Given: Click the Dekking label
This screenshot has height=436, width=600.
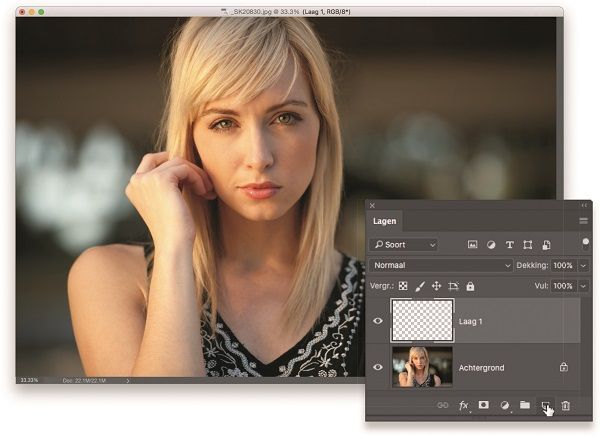Looking at the screenshot, I should point(532,265).
